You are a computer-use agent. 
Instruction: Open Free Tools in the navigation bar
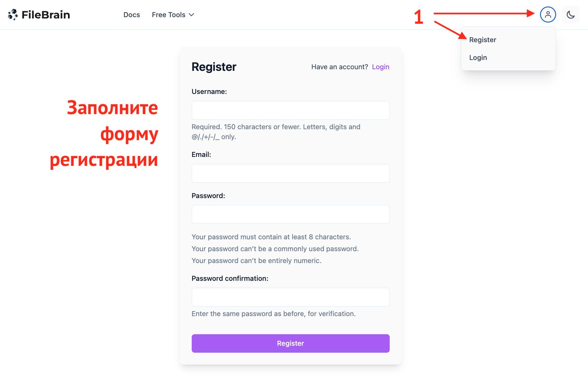(169, 15)
